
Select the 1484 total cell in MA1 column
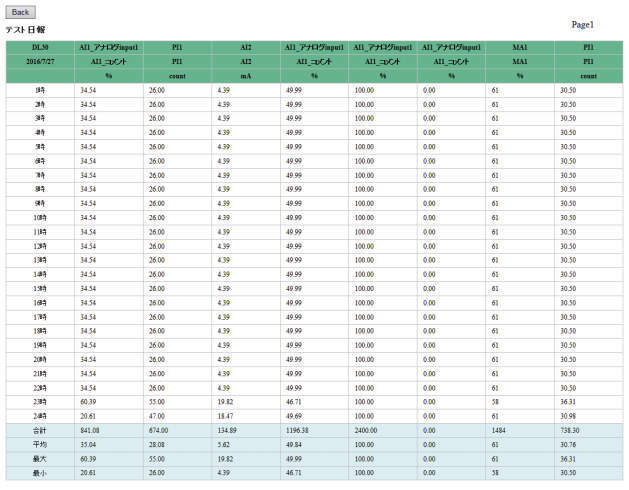(x=500, y=430)
